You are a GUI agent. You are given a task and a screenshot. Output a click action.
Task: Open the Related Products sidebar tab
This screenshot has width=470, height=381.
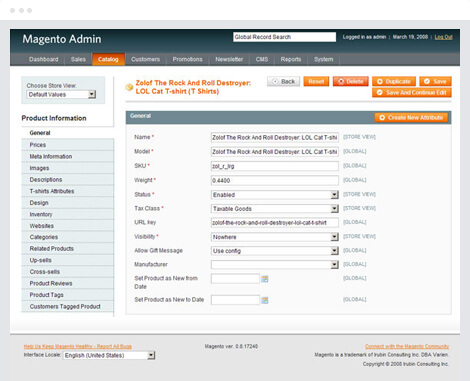coord(67,249)
